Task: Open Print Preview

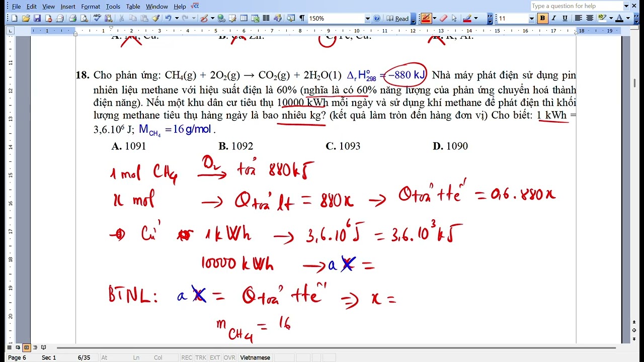Action: click(84, 19)
